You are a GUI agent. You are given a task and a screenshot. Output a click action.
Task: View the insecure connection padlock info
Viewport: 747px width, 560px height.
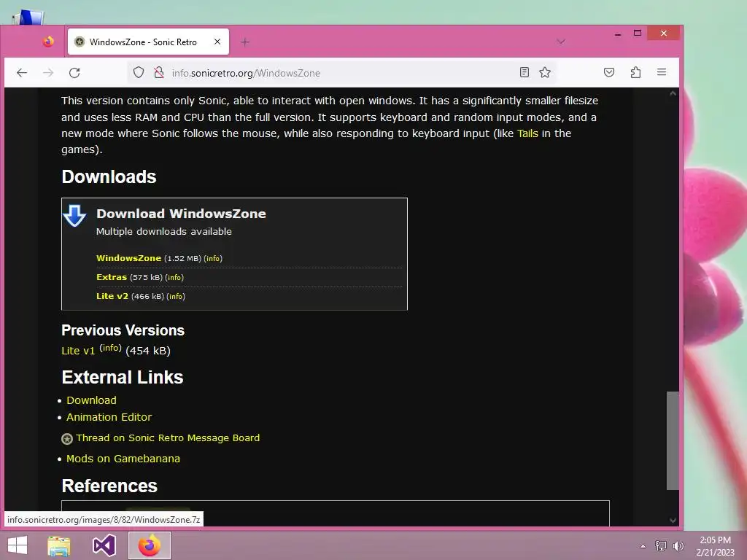(x=158, y=72)
